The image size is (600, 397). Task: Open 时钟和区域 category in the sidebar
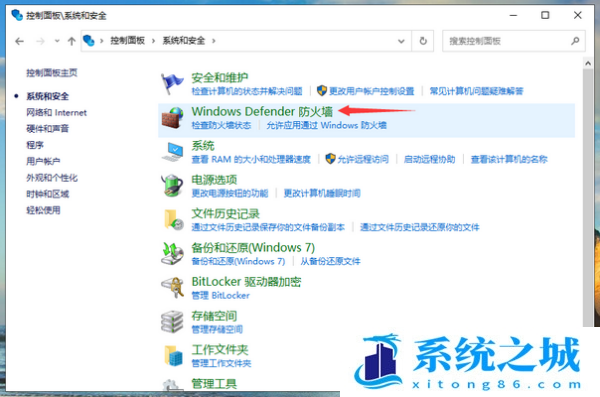click(47, 194)
